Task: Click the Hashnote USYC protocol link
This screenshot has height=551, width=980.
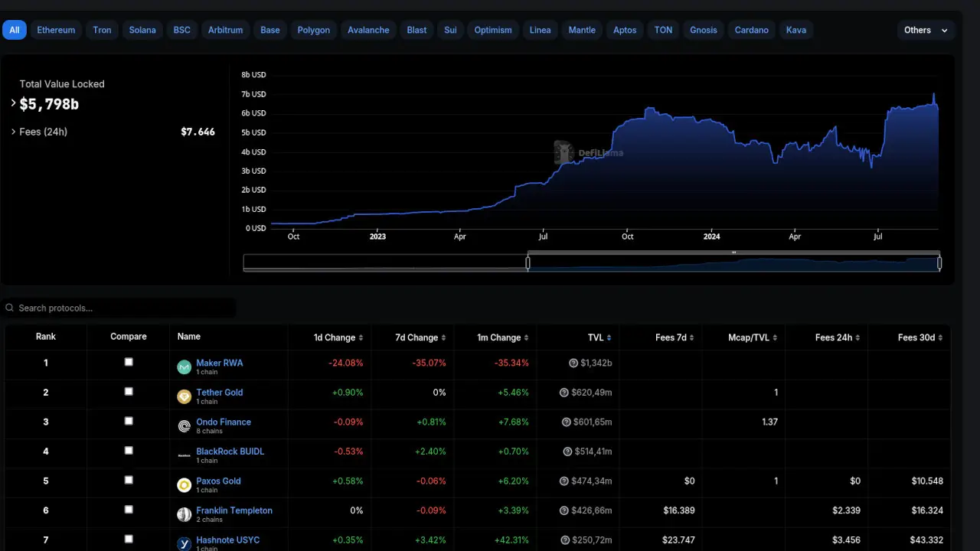Action: [227, 540]
